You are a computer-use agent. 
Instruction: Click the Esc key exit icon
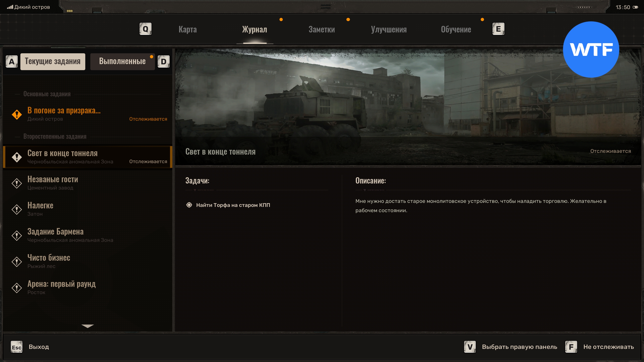click(x=17, y=347)
